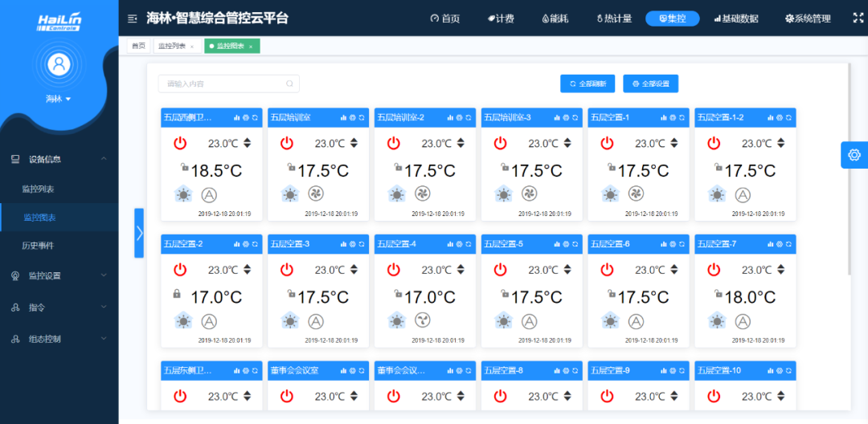Open floating settings gear on right edge
This screenshot has height=424, width=868.
point(854,154)
